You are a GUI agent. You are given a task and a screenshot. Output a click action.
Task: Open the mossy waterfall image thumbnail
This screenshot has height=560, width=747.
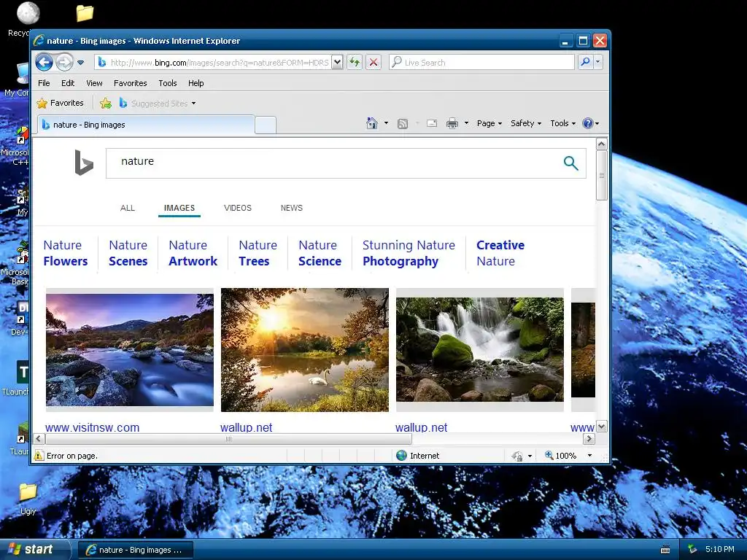pyautogui.click(x=480, y=349)
